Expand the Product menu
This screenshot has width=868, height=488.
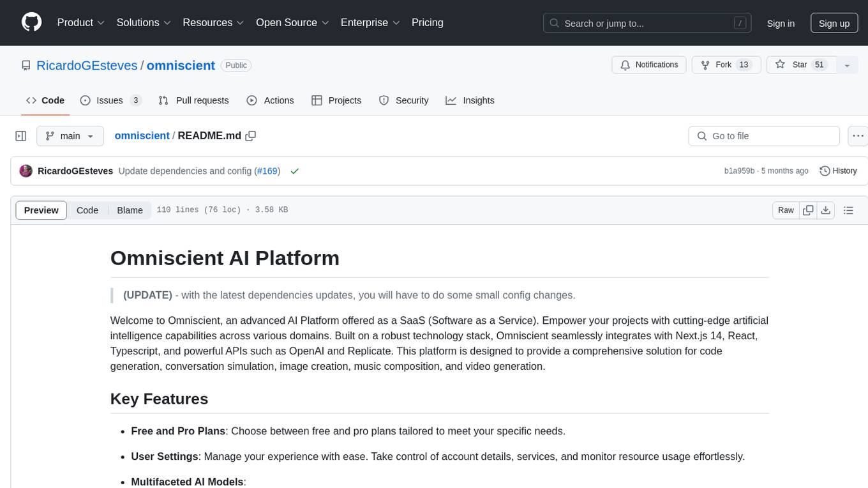click(81, 22)
